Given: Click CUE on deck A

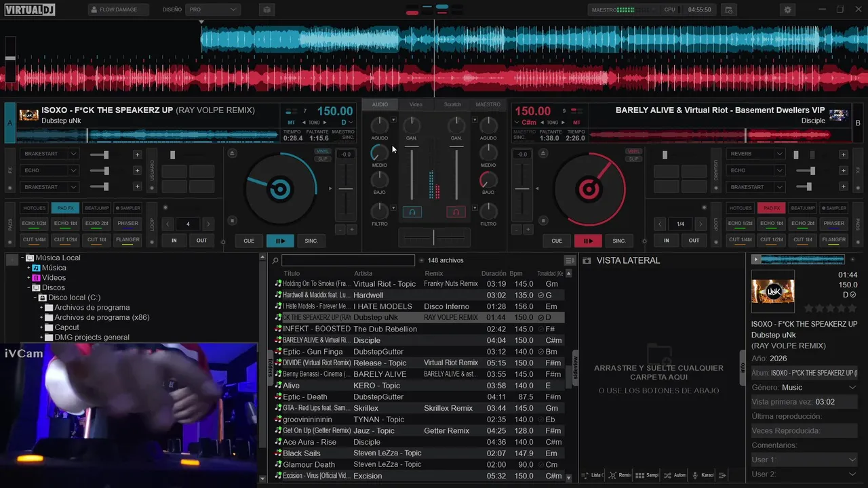Looking at the screenshot, I should [x=249, y=241].
